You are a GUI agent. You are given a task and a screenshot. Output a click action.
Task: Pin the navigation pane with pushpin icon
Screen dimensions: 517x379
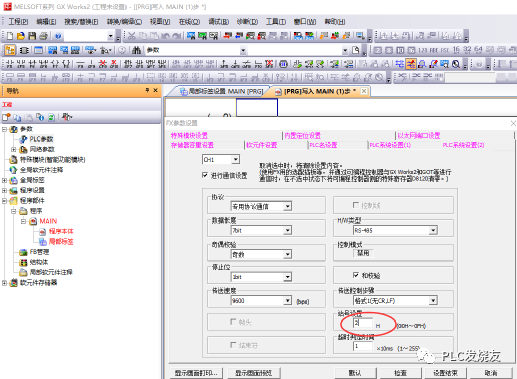[147, 90]
